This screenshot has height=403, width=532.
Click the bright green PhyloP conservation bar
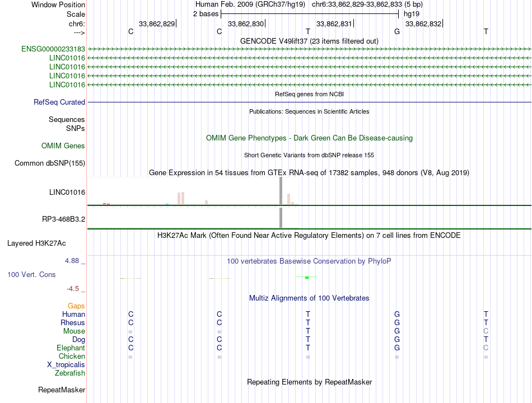(307, 278)
